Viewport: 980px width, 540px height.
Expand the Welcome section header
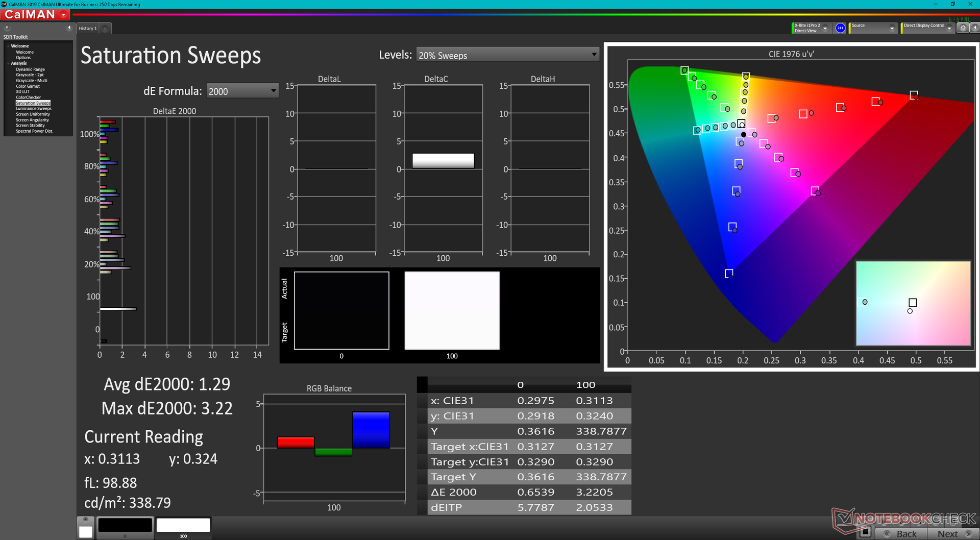pyautogui.click(x=20, y=46)
